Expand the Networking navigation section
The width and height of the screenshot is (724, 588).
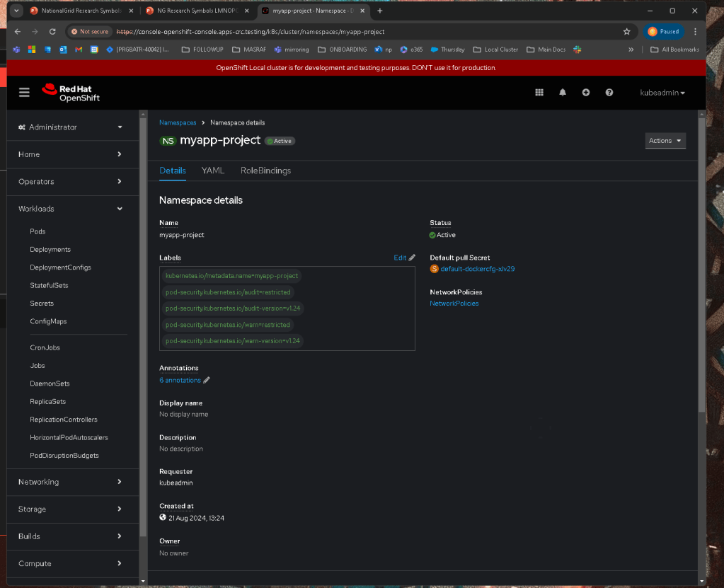[x=70, y=482]
